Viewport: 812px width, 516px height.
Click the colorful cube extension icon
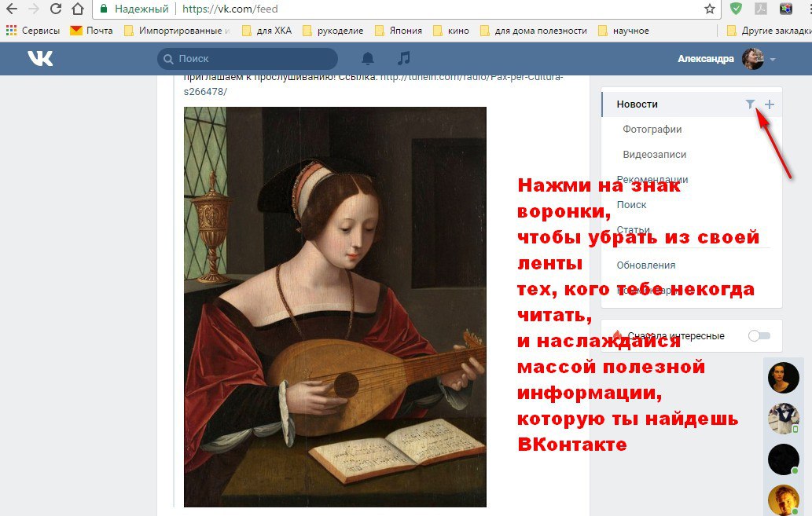point(785,9)
